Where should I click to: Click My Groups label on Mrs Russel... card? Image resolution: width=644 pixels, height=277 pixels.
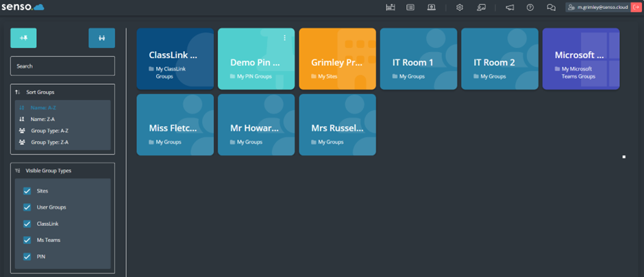[331, 142]
